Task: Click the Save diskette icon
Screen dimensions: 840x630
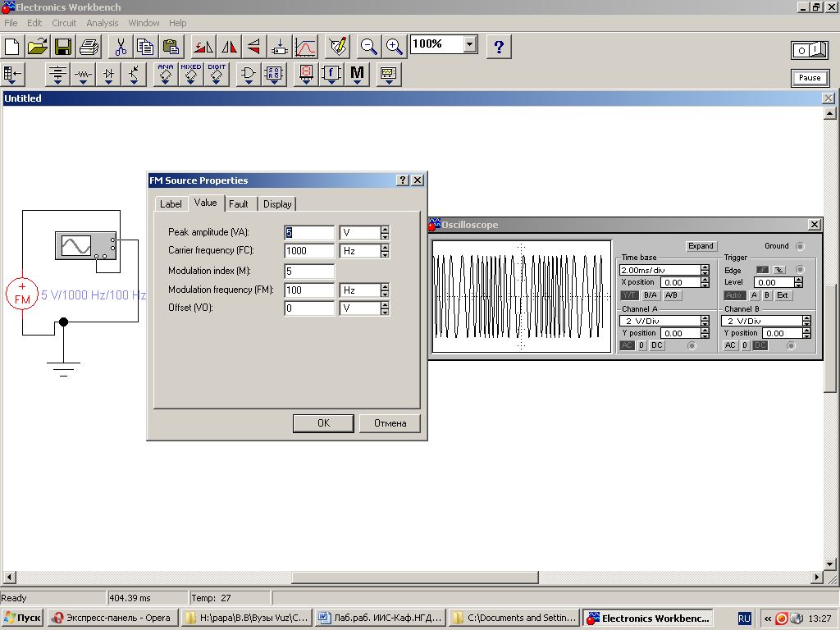Action: (63, 46)
